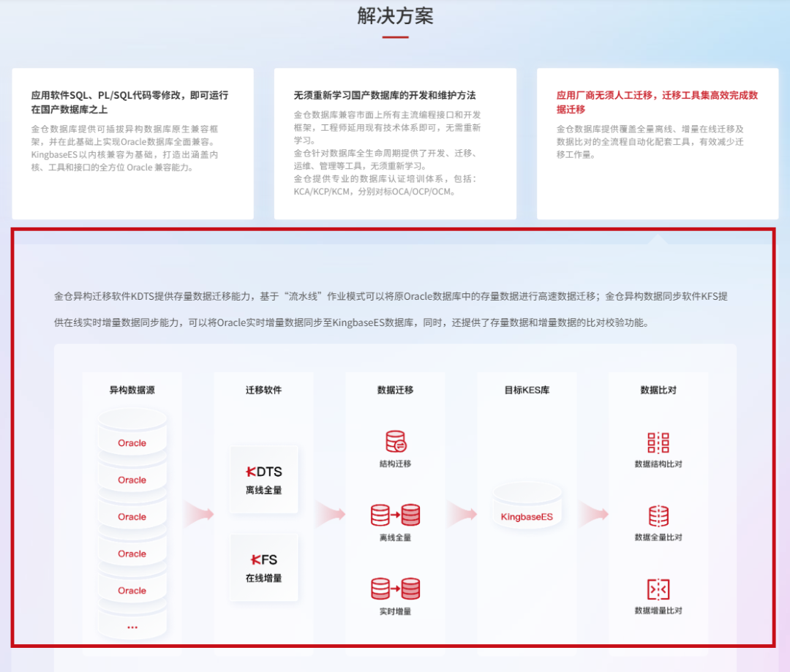Click the 数据全量比对 database icon

(x=658, y=516)
